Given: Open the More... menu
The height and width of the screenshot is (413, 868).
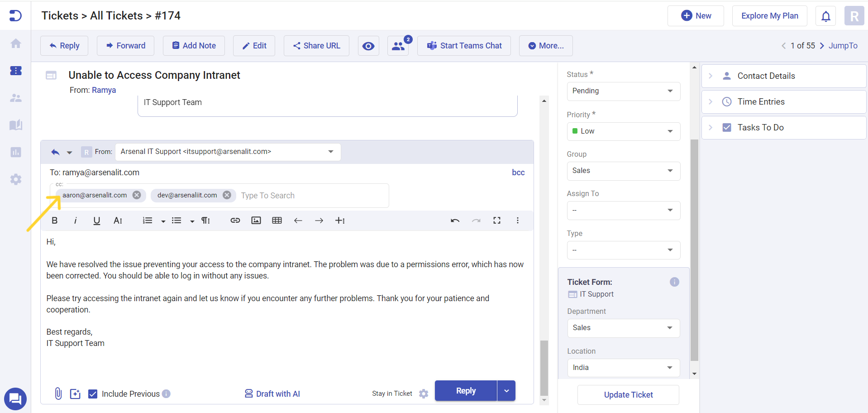Looking at the screenshot, I should click(x=546, y=46).
